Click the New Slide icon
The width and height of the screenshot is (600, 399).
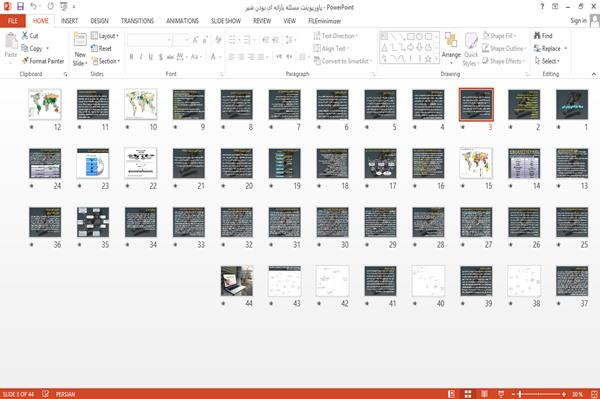point(80,40)
